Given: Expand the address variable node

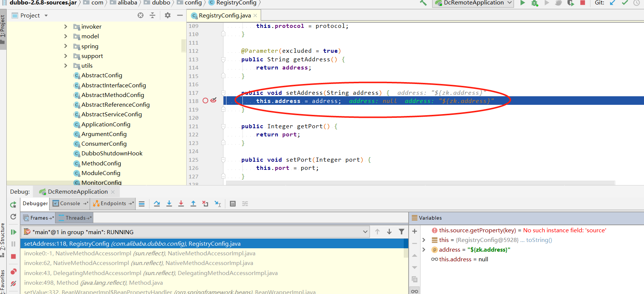Looking at the screenshot, I should [424, 250].
